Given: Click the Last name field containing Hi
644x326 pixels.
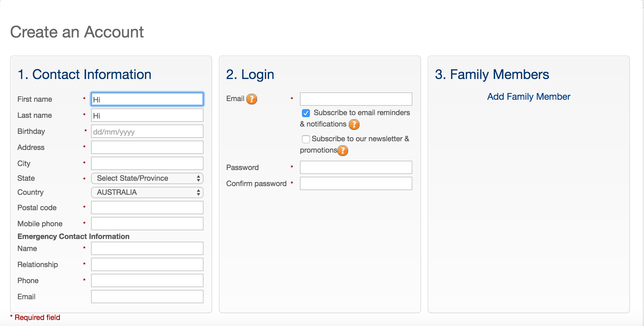Looking at the screenshot, I should (x=147, y=115).
